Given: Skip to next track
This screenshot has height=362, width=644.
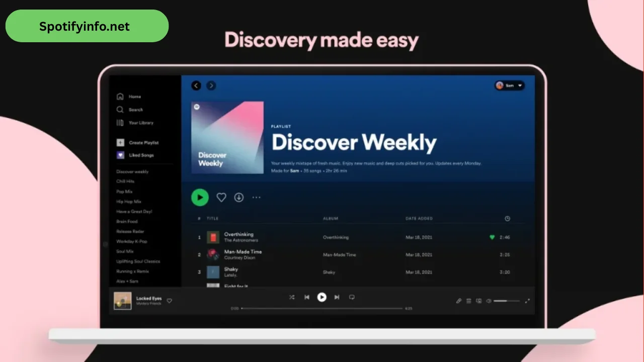Looking at the screenshot, I should (337, 297).
